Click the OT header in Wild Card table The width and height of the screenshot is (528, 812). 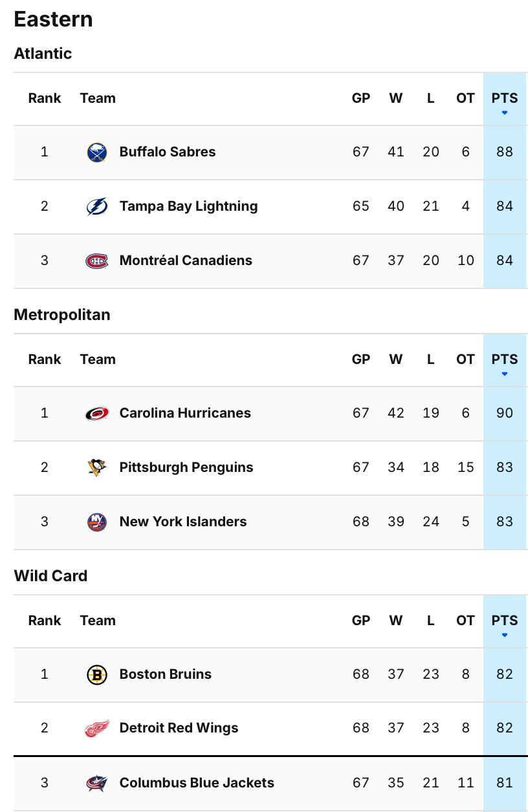pyautogui.click(x=465, y=621)
